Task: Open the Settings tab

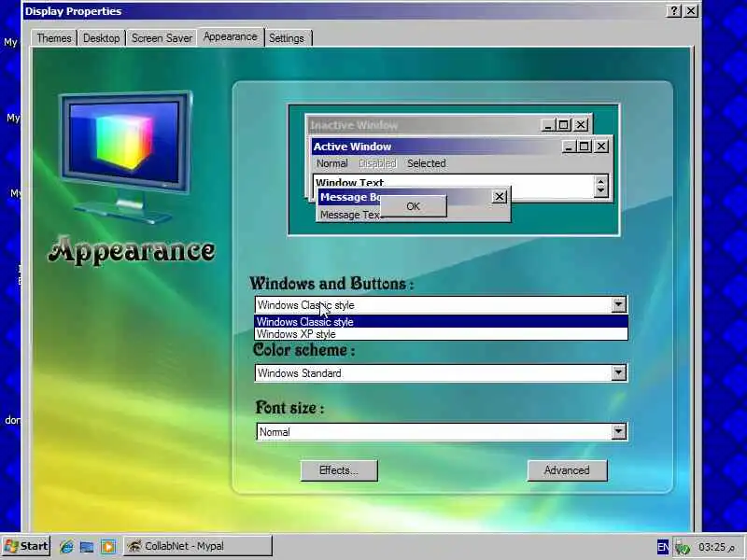Action: click(x=287, y=38)
